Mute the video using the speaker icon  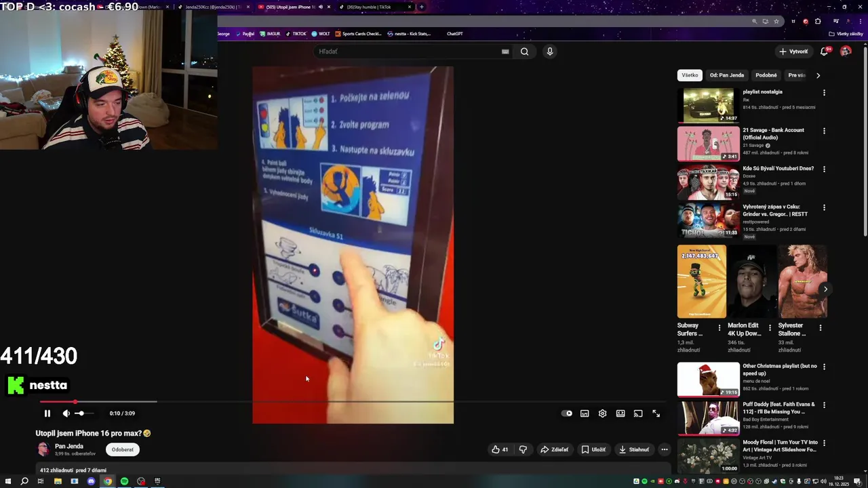pyautogui.click(x=66, y=413)
